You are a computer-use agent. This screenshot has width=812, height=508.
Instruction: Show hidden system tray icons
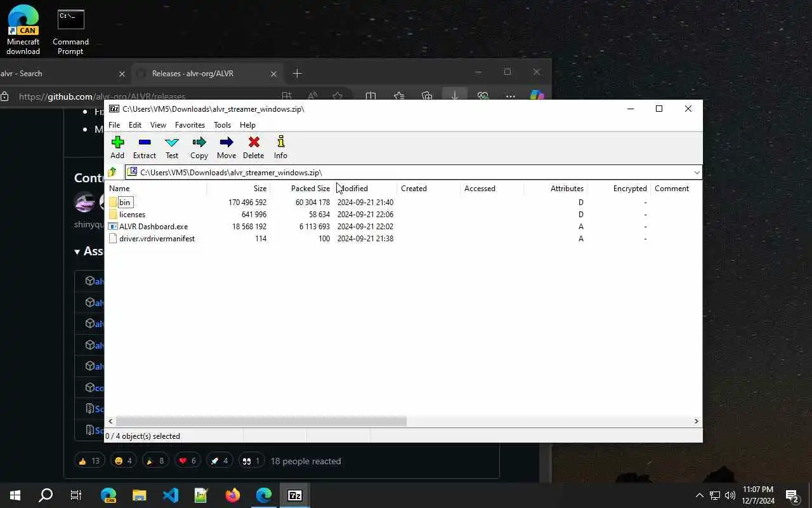coord(699,495)
